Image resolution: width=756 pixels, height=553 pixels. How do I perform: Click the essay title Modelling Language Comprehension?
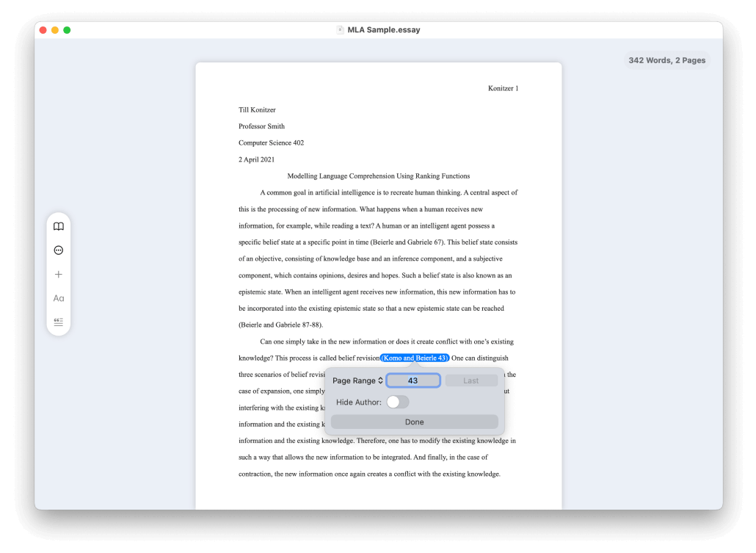[x=379, y=176]
